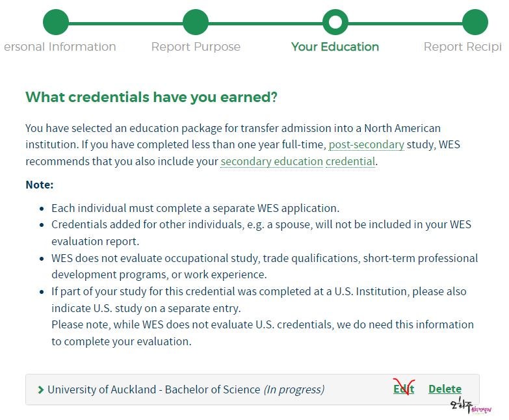Click the Report Purpose step circle
The width and height of the screenshot is (509, 420).
tap(196, 22)
